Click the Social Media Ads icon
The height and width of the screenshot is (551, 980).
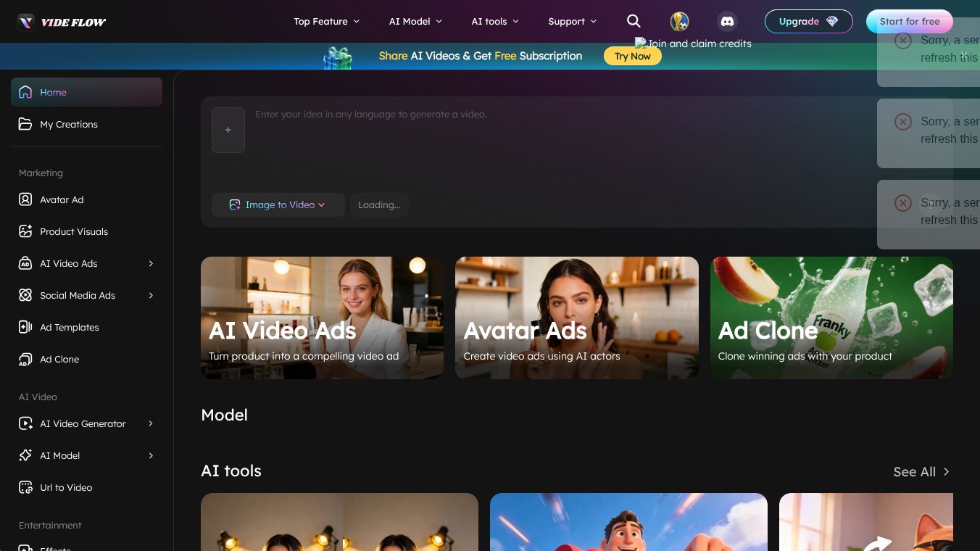25,295
